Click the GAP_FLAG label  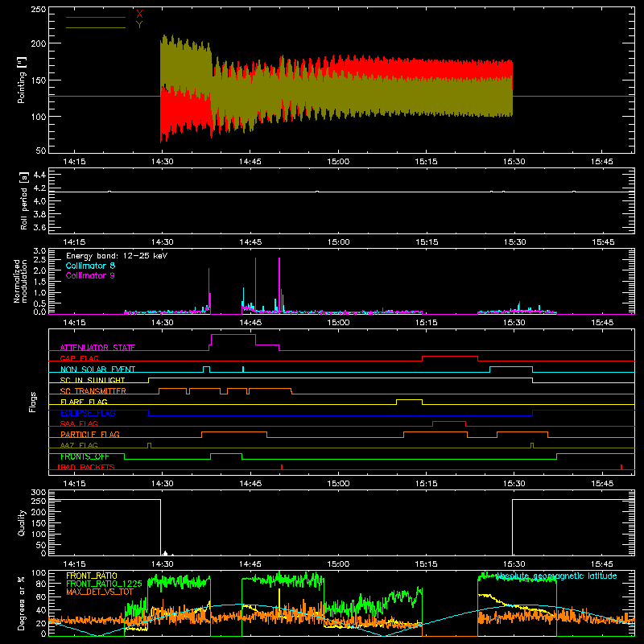[79, 358]
